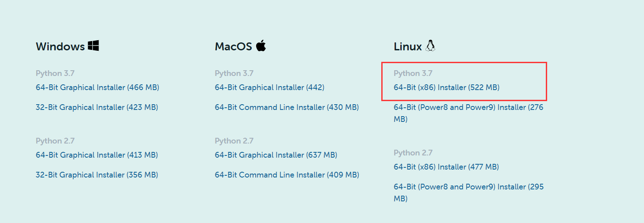Download Windows Python 2.7 64-Bit Graphical Installer

(97, 155)
